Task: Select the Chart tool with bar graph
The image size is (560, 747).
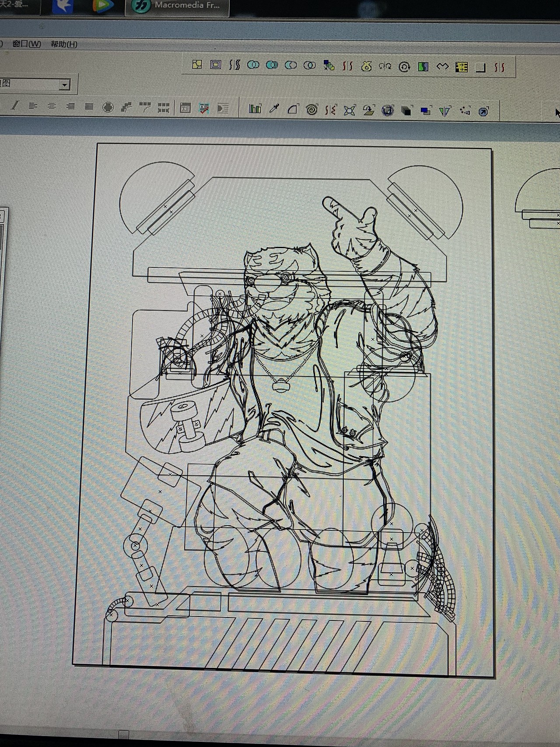Action: pos(255,109)
